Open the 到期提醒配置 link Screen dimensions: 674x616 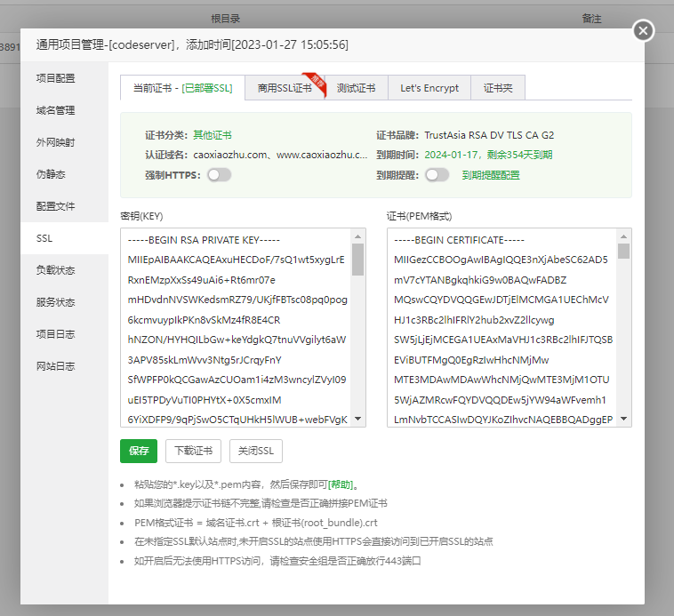click(490, 175)
